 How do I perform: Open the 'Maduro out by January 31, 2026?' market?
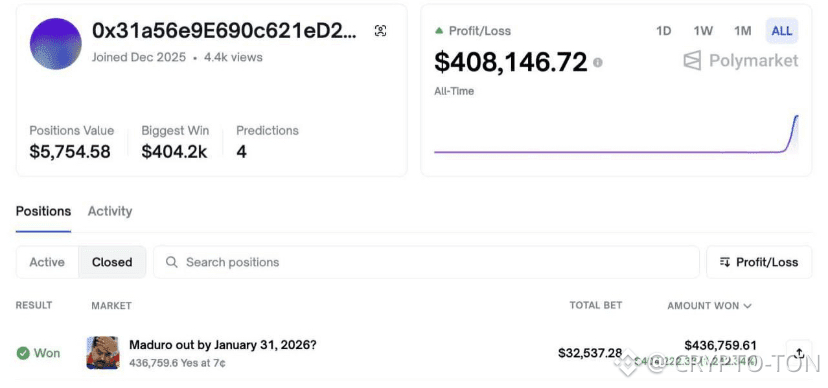223,345
